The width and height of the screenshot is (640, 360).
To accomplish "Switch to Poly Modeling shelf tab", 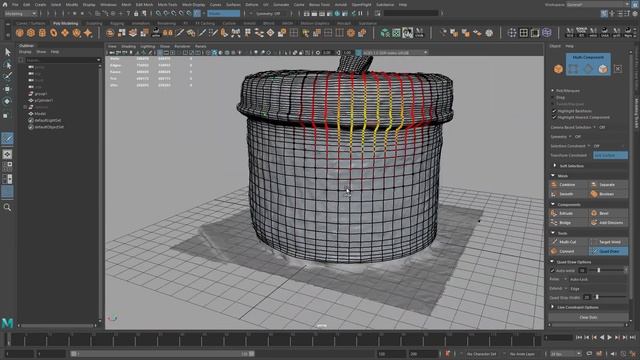I will tap(65, 24).
